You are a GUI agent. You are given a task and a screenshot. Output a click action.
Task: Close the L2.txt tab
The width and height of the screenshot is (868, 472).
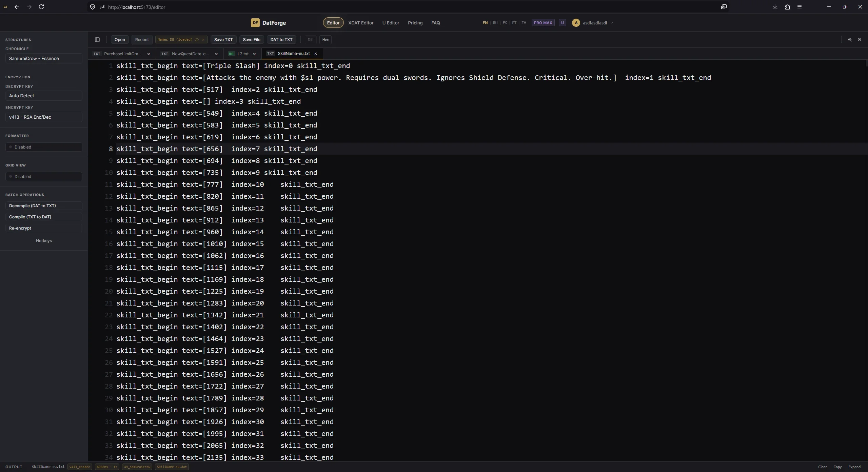point(254,54)
